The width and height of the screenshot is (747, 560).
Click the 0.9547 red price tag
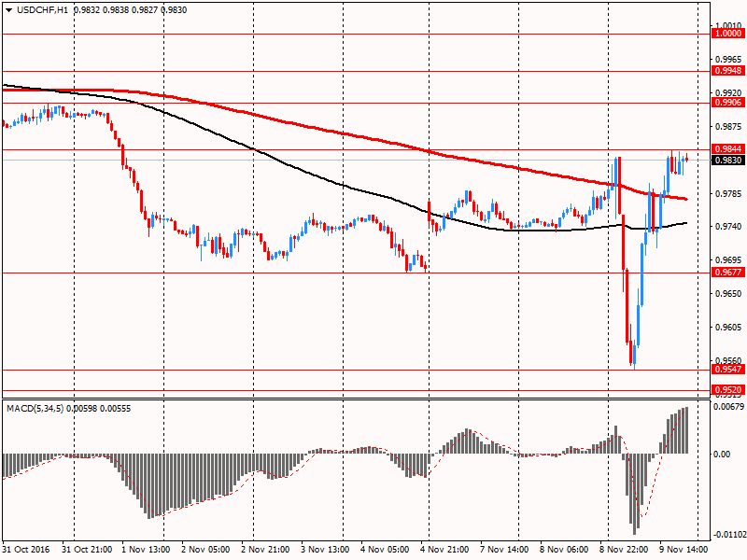(727, 370)
